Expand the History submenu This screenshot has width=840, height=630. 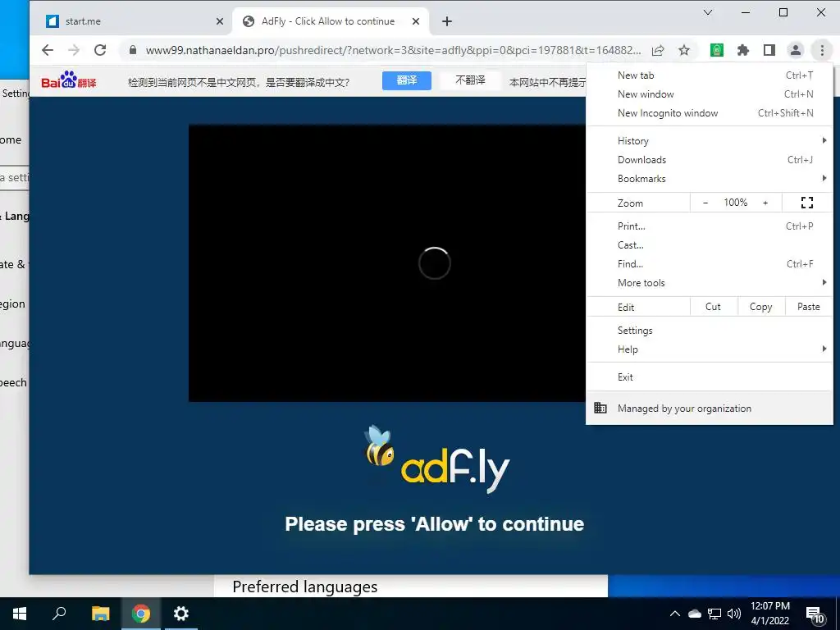[710, 141]
